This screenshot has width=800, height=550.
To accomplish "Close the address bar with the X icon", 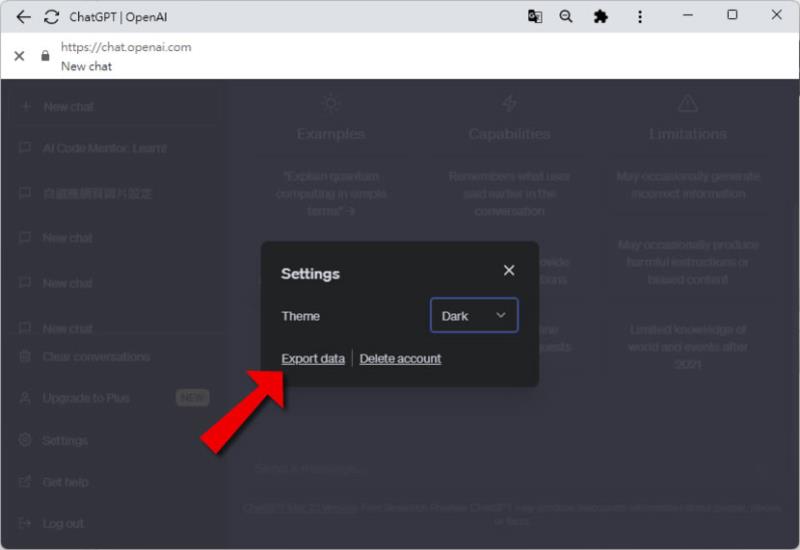I will [19, 56].
